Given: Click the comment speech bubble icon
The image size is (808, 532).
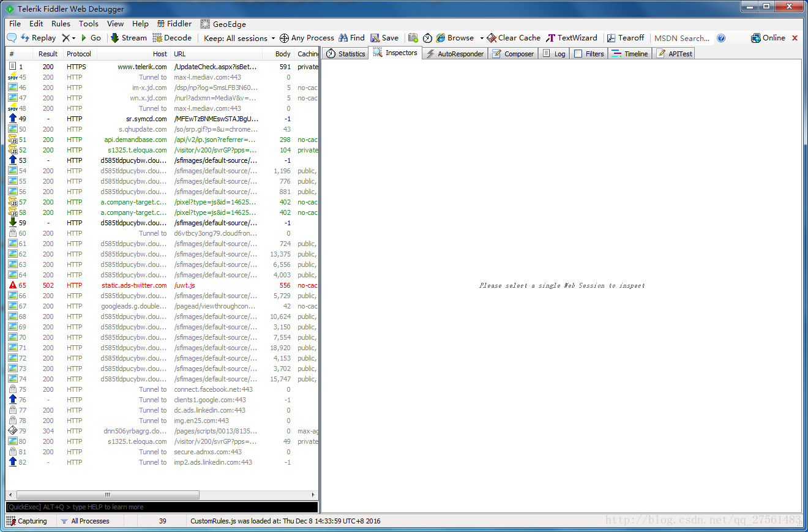Looking at the screenshot, I should pos(11,38).
